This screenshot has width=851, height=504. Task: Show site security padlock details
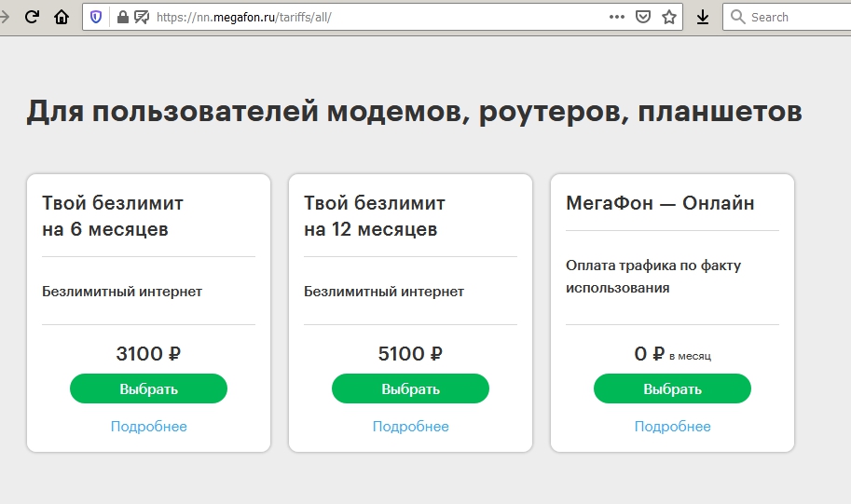[123, 17]
